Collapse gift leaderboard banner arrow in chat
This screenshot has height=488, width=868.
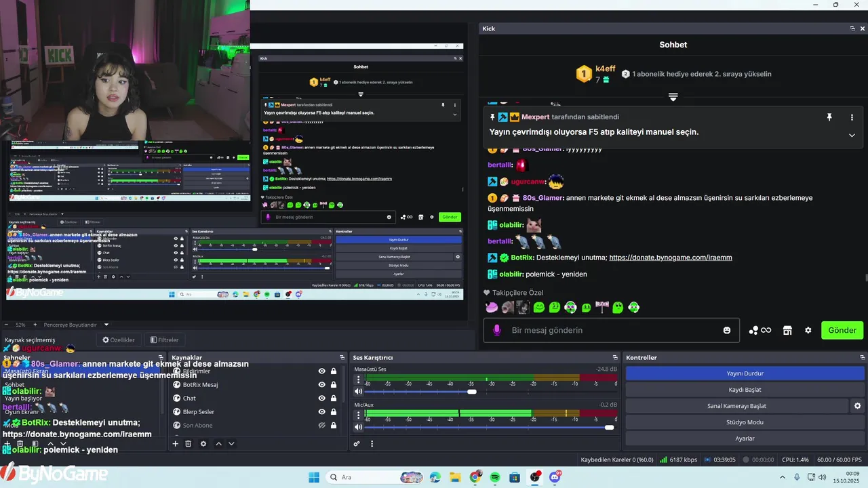(673, 98)
